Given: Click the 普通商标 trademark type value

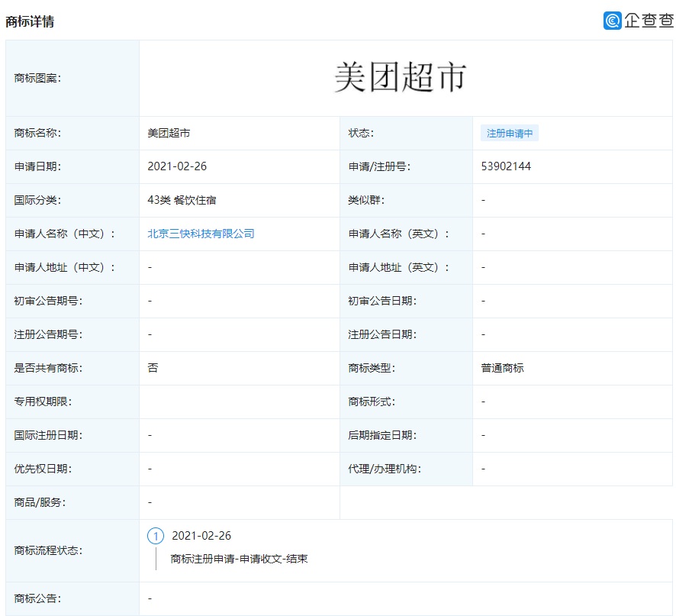Looking at the screenshot, I should (x=502, y=368).
